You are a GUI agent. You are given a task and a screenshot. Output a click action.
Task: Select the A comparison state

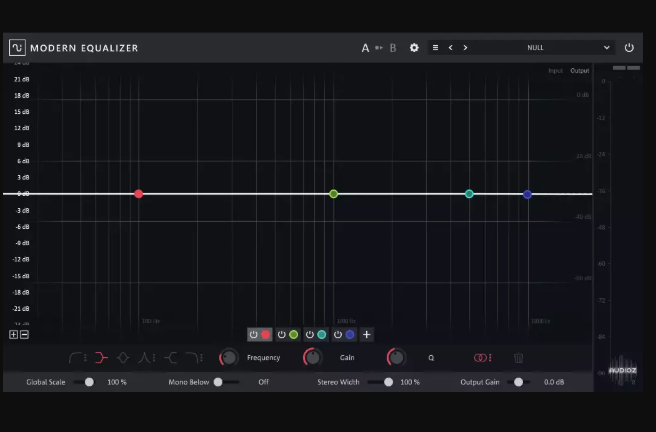(365, 48)
